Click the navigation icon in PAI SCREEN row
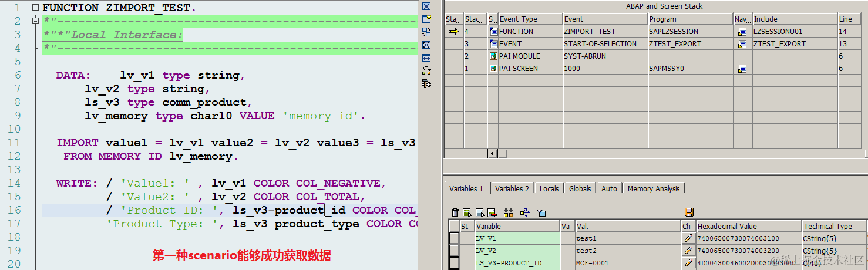 tap(742, 69)
